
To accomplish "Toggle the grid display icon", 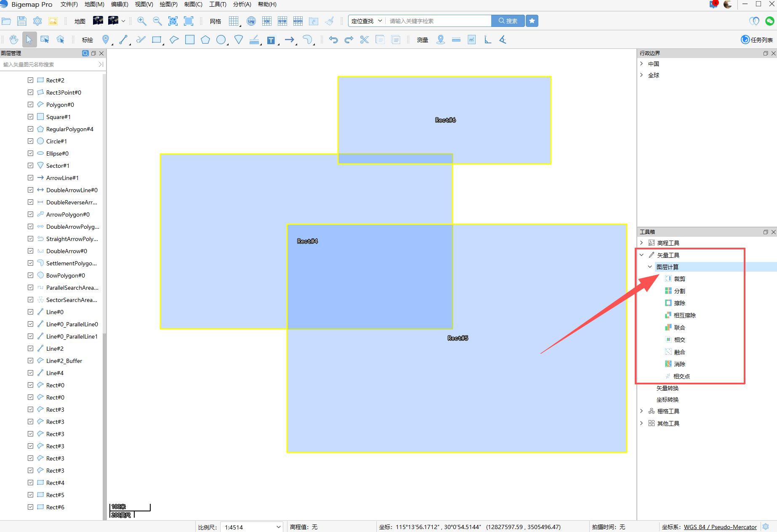I will [234, 21].
